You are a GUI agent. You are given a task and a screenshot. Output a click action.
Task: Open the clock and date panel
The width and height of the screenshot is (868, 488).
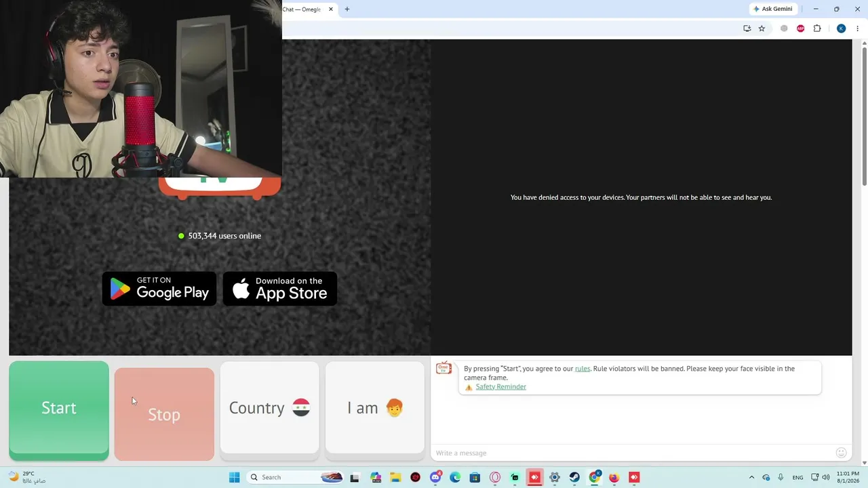[x=848, y=477]
